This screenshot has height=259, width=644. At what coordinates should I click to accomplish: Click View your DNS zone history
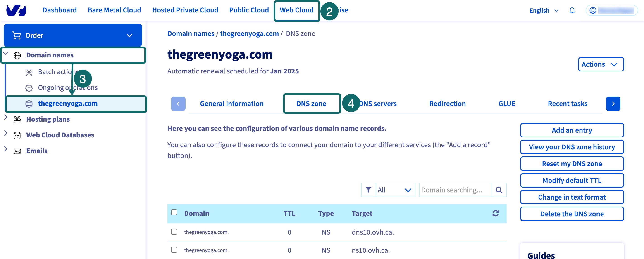point(572,147)
